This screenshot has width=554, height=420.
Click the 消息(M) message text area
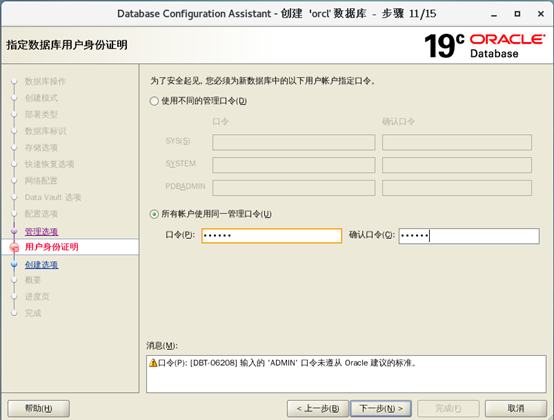click(346, 374)
